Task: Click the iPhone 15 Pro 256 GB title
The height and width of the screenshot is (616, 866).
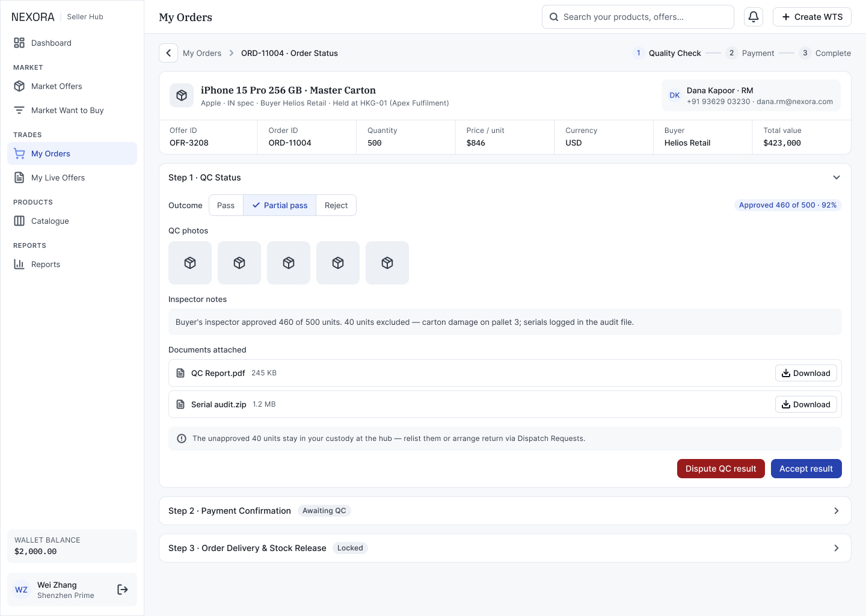Action: pyautogui.click(x=288, y=90)
